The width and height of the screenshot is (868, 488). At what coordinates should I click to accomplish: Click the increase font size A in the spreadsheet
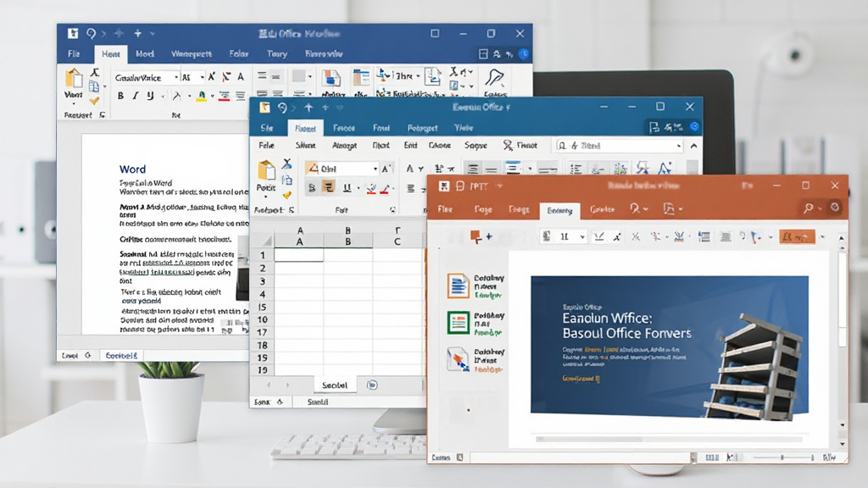(387, 169)
